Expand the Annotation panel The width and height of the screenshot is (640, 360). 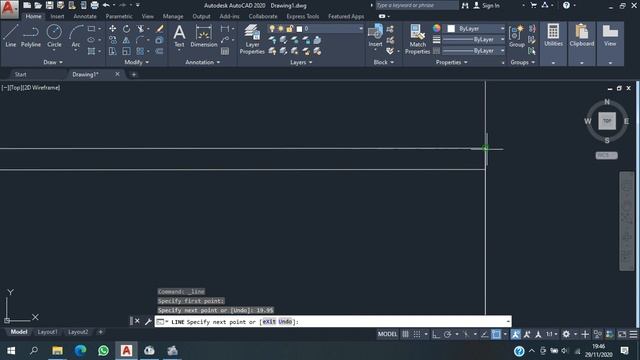point(202,62)
